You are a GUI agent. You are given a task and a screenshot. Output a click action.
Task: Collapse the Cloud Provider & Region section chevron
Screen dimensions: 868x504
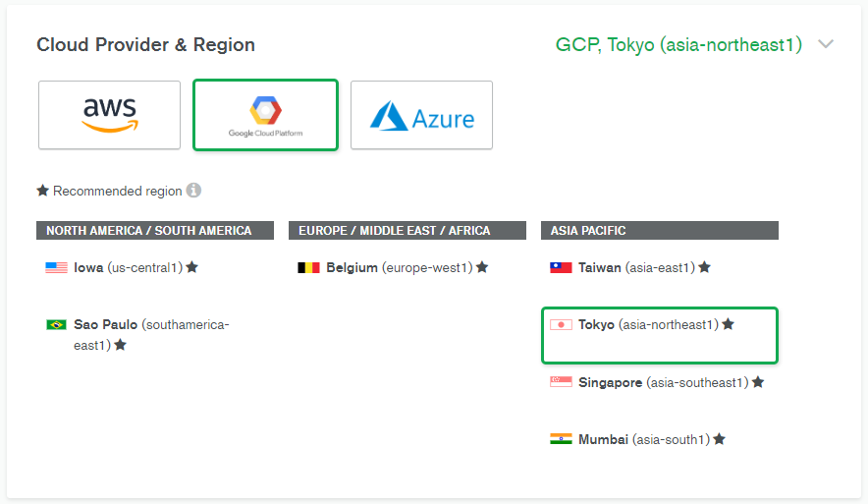click(x=826, y=44)
